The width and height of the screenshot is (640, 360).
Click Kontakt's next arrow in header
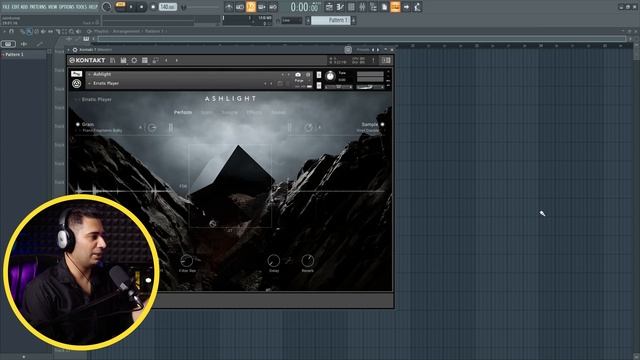pos(177,60)
